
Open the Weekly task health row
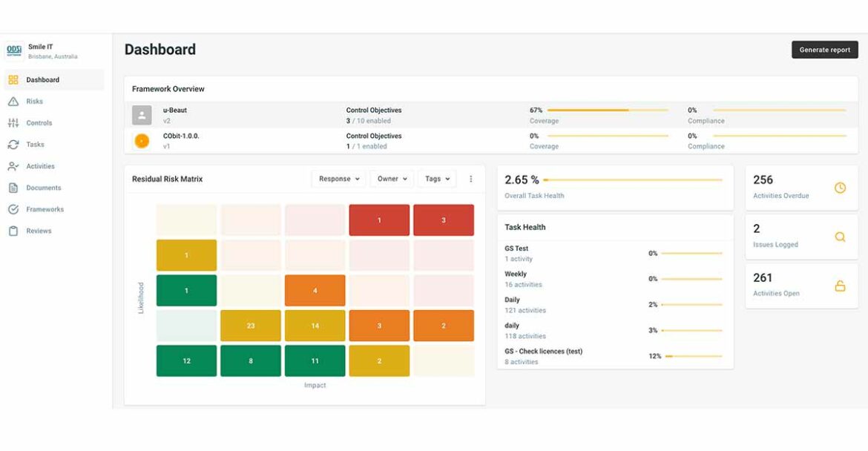click(615, 279)
